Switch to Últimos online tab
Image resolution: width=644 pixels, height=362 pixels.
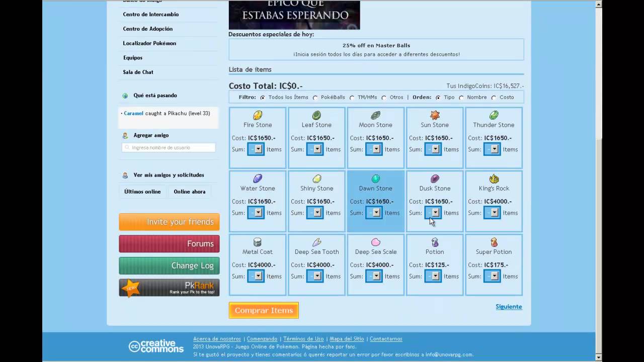pos(142,192)
